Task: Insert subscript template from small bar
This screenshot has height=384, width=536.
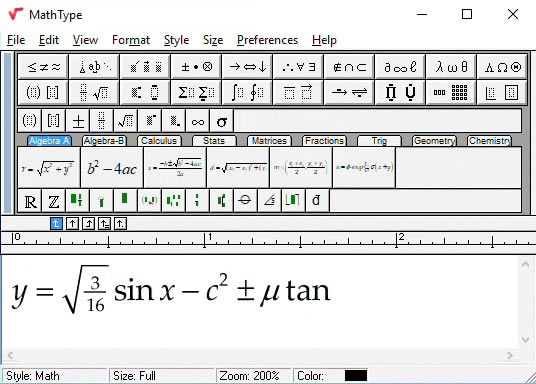Action: pos(174,121)
